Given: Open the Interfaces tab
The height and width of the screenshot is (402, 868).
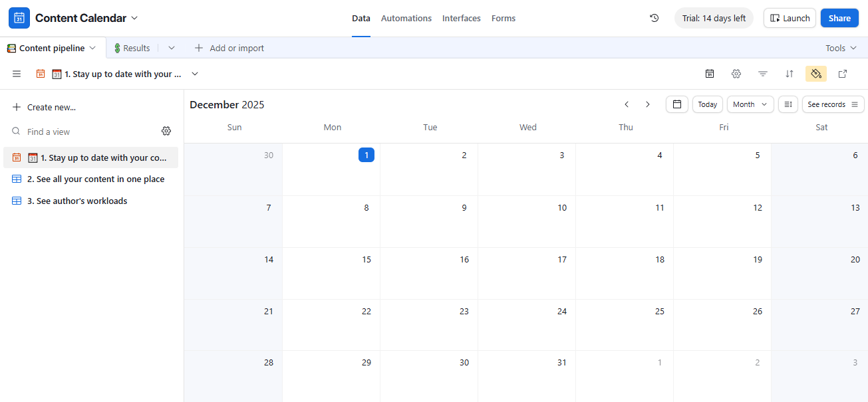Looking at the screenshot, I should point(461,18).
